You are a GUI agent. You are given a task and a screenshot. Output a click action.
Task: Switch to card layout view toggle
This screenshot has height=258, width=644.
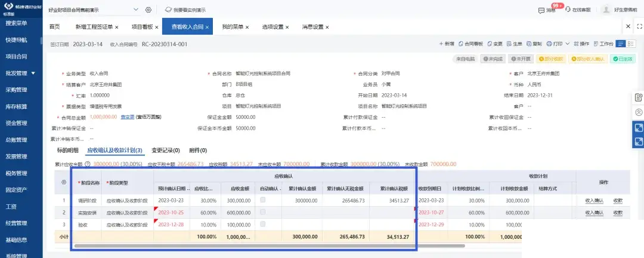[631, 44]
